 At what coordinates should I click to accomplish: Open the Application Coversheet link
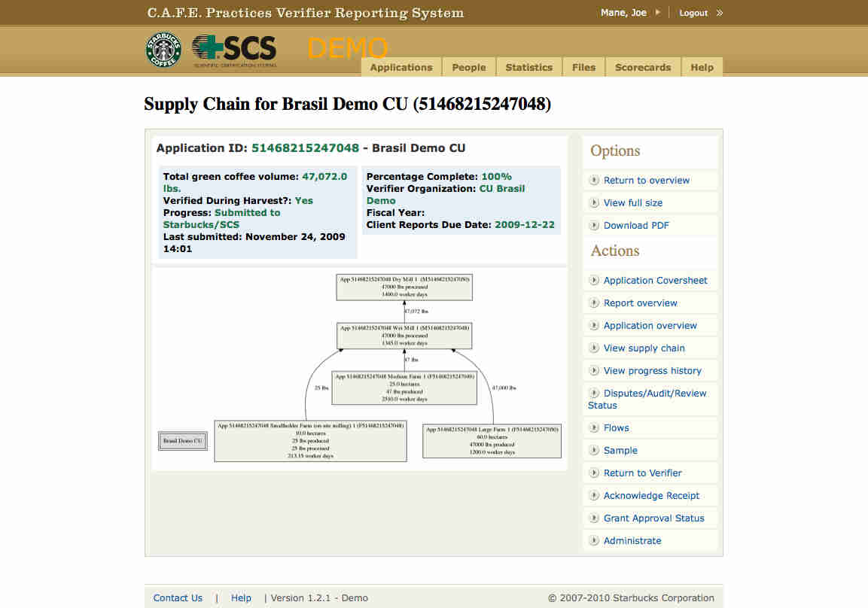click(656, 281)
